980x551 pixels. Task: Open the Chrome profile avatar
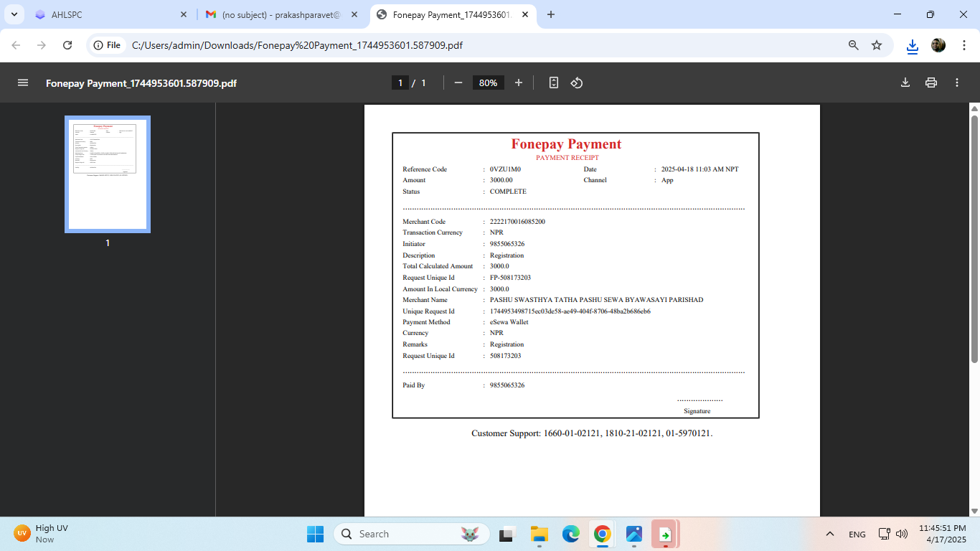(x=938, y=45)
